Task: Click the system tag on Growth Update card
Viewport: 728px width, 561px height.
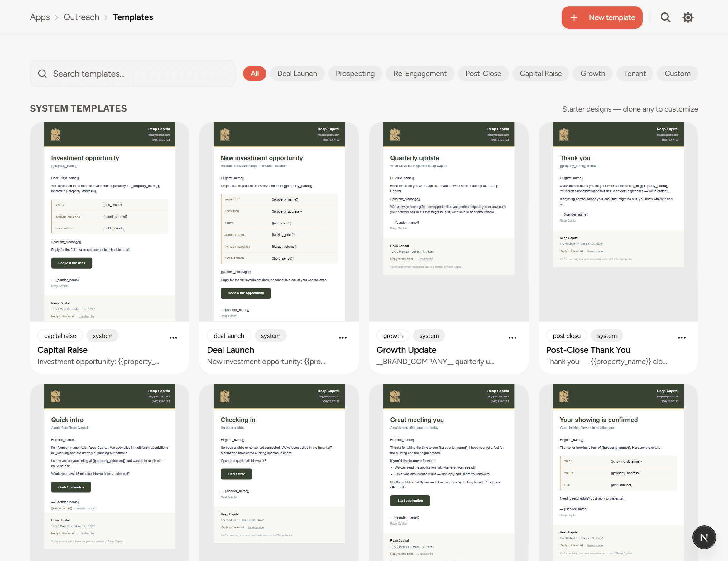Action: 429,336
